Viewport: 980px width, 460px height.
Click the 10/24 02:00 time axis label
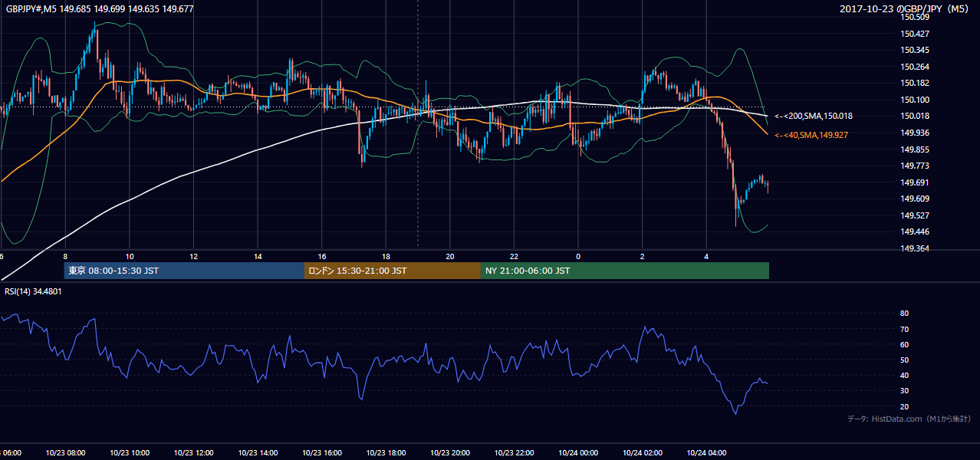point(642,453)
